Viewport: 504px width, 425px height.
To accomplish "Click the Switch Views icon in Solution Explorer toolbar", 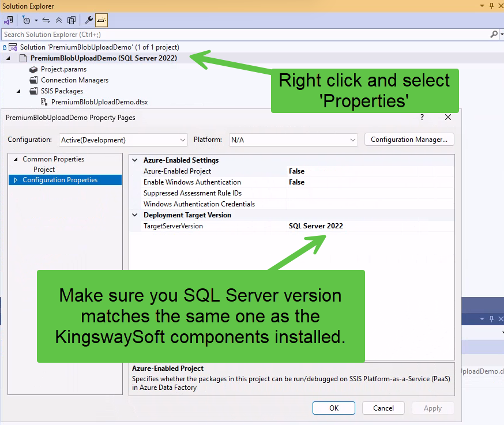I will 8,20.
